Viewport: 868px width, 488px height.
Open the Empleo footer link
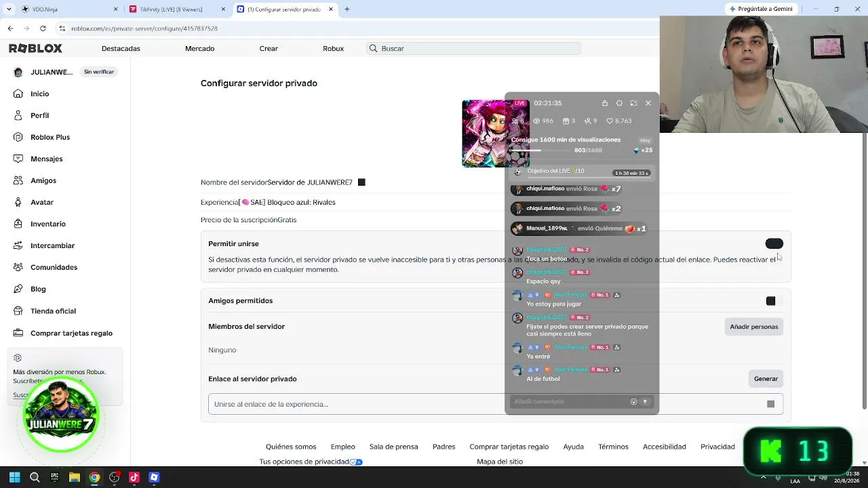pos(343,447)
